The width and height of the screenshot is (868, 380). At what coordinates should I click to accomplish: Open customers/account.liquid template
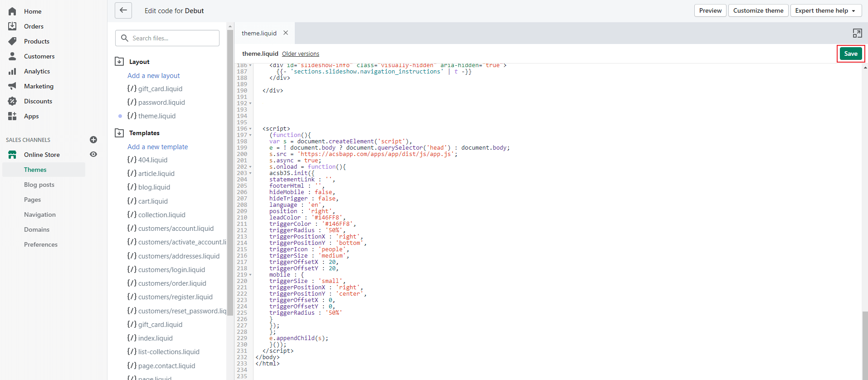tap(171, 229)
